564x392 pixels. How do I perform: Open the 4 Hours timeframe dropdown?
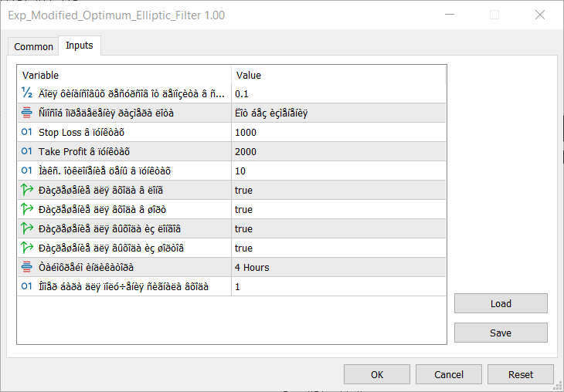coord(338,267)
